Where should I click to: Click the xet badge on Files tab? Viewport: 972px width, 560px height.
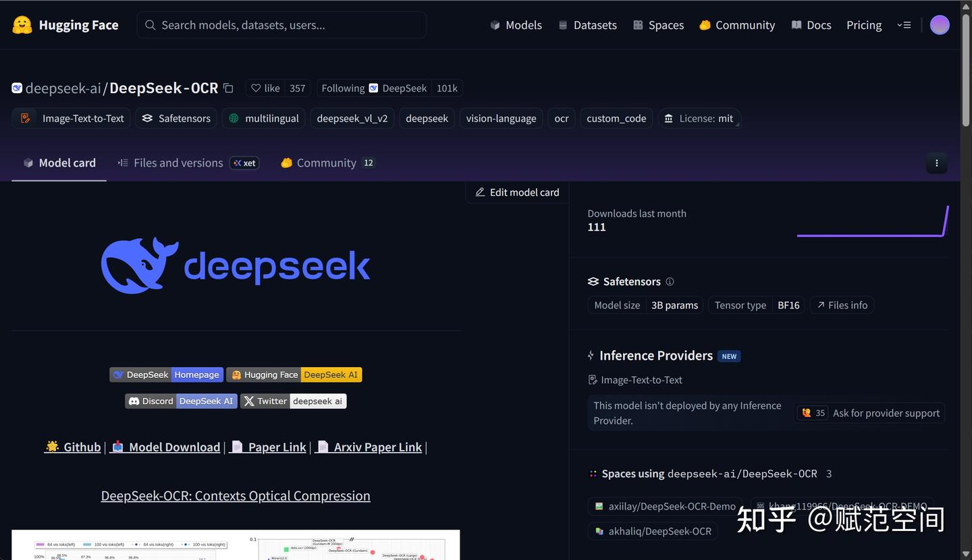[x=244, y=163]
